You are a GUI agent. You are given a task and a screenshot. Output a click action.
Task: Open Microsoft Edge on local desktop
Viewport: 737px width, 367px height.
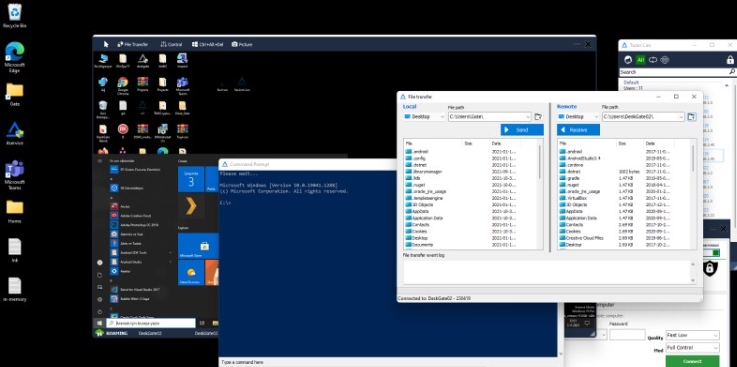tap(15, 57)
